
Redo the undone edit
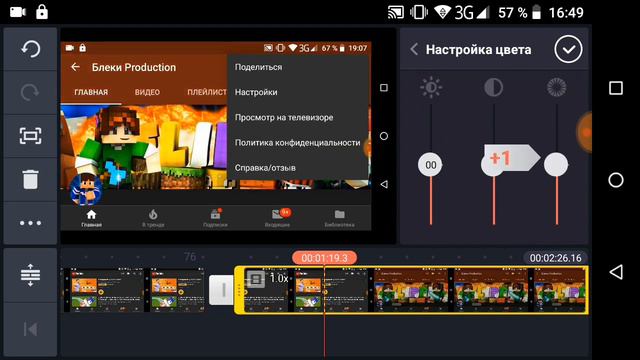[31, 93]
